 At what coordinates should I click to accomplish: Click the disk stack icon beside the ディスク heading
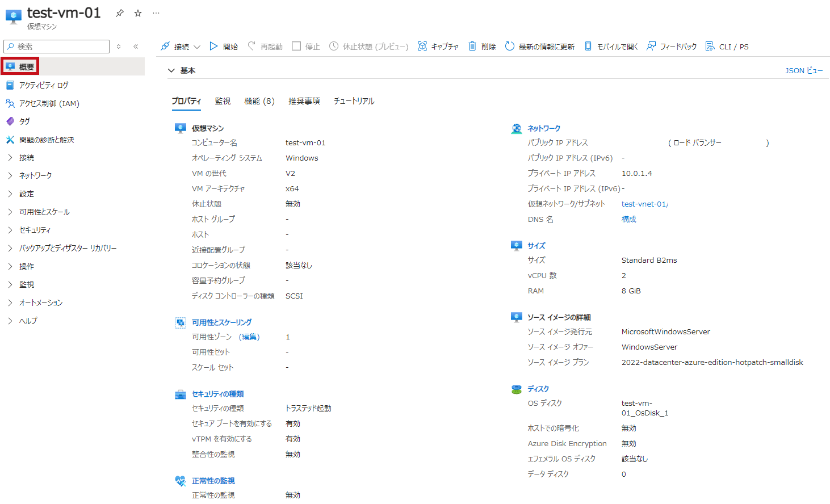pyautogui.click(x=516, y=389)
